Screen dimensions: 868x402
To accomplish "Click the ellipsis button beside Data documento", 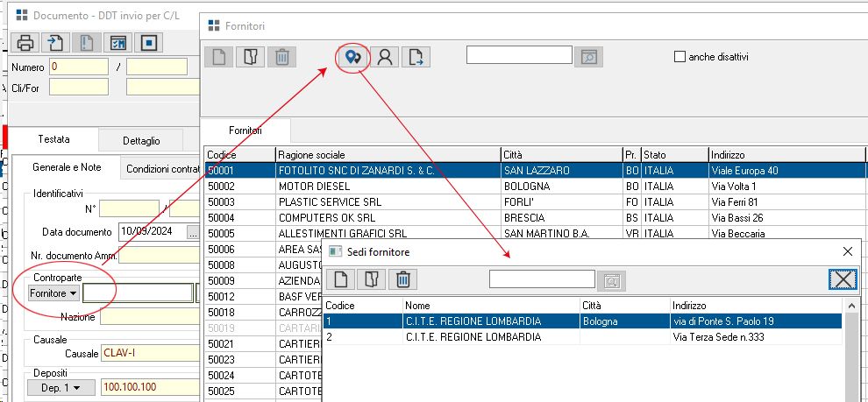I will 193,232.
